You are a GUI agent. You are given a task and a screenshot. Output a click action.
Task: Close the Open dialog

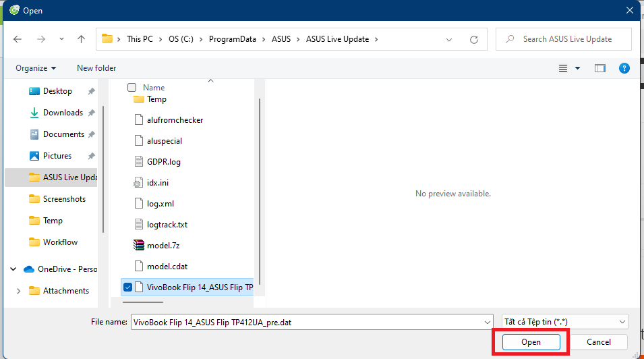pyautogui.click(x=630, y=10)
